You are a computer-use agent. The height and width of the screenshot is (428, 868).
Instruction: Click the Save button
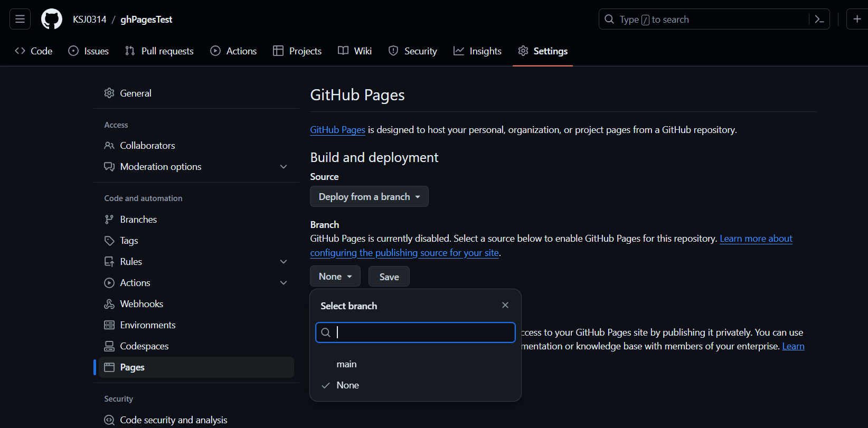[x=389, y=277]
